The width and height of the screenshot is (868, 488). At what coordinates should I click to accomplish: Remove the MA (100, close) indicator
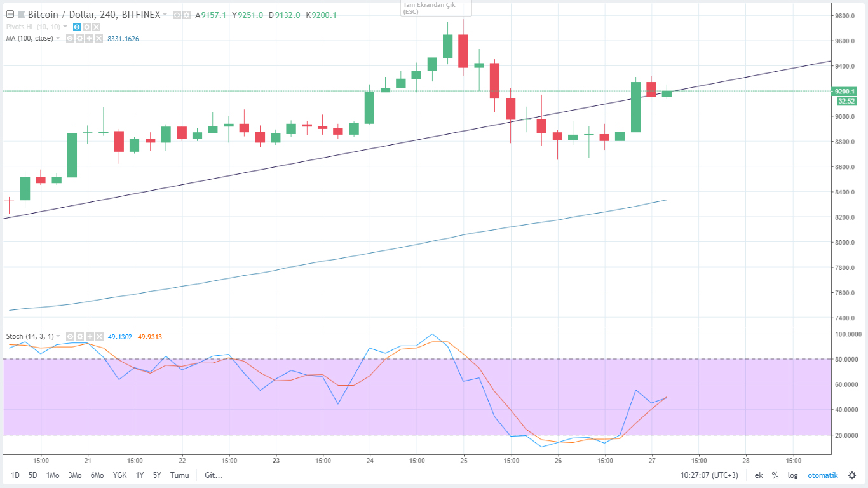(98, 39)
